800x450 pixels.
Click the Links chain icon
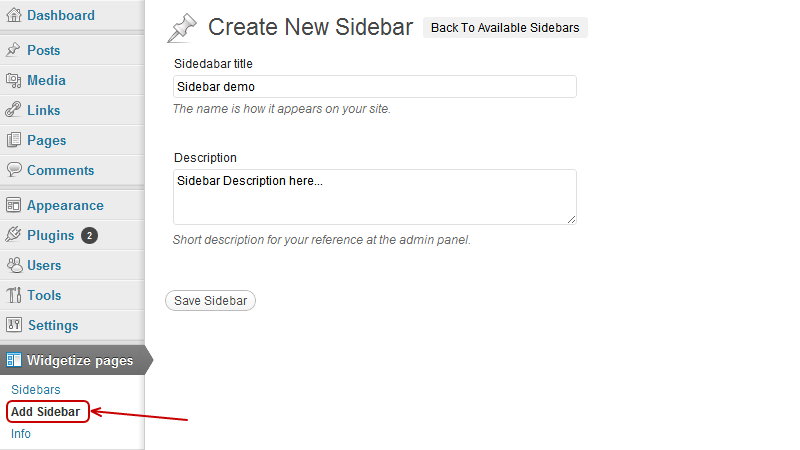click(13, 110)
